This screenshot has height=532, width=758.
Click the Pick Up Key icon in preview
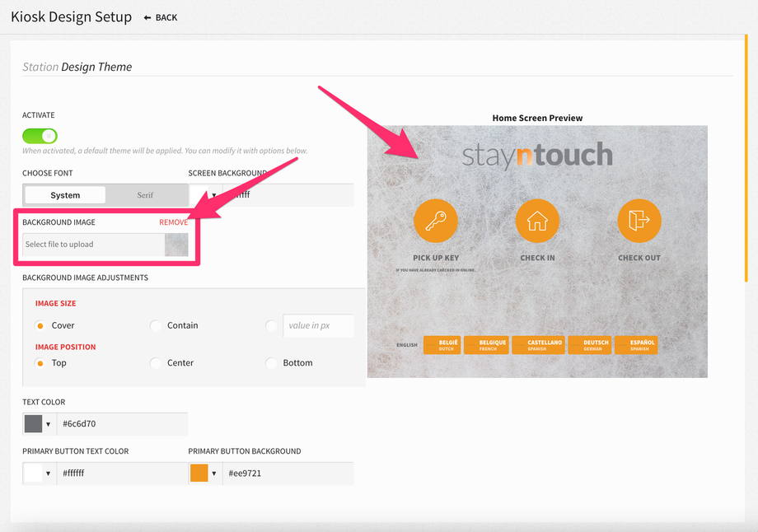pos(436,221)
